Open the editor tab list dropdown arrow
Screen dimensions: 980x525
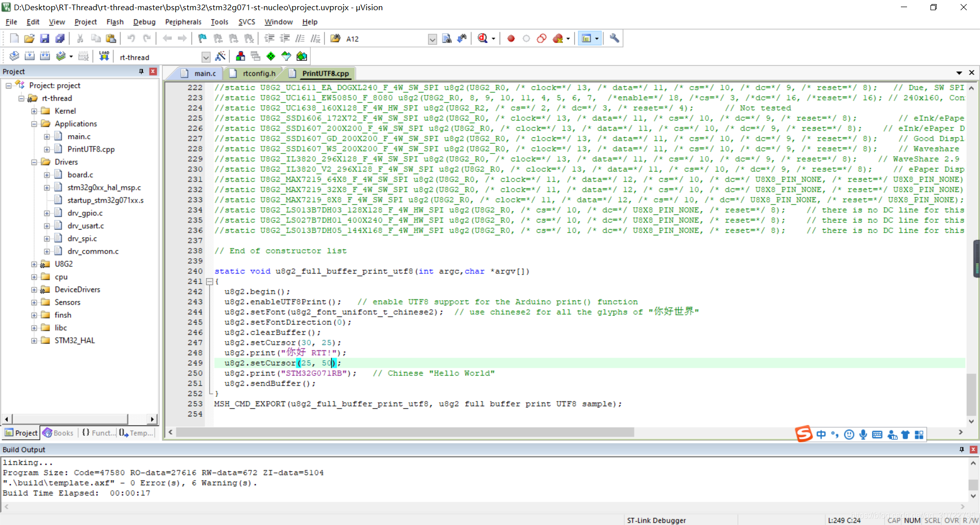(959, 73)
